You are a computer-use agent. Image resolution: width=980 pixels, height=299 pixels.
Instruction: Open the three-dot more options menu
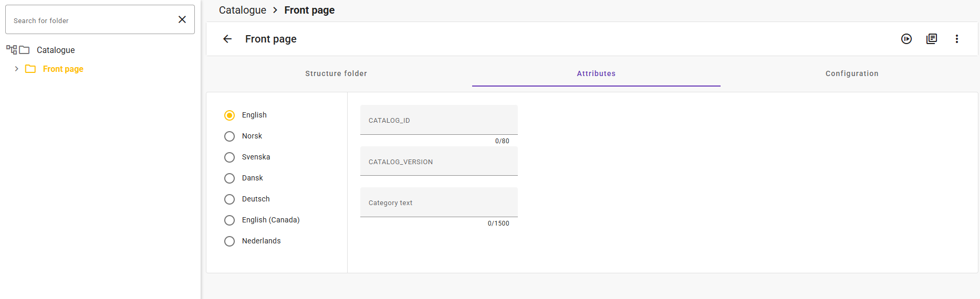pos(957,39)
